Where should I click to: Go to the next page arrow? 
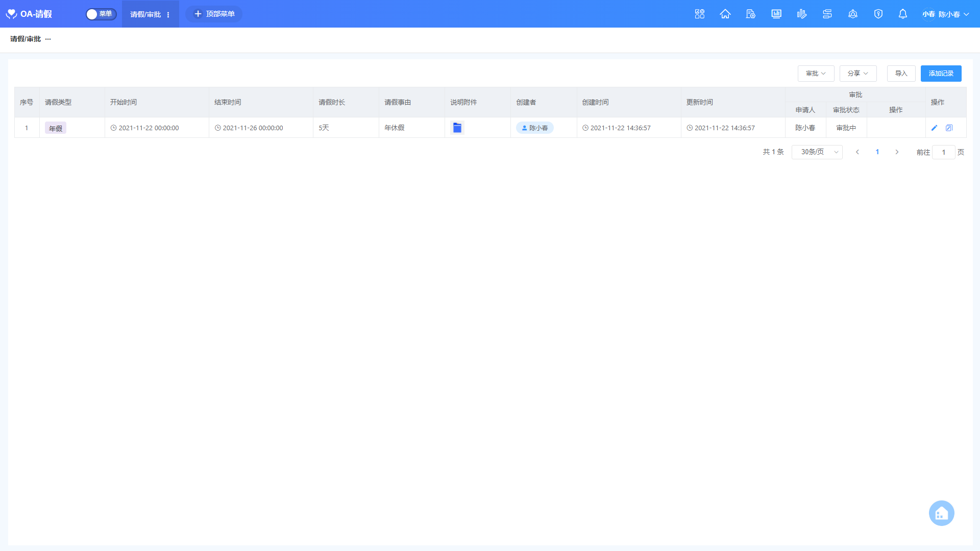[897, 152]
